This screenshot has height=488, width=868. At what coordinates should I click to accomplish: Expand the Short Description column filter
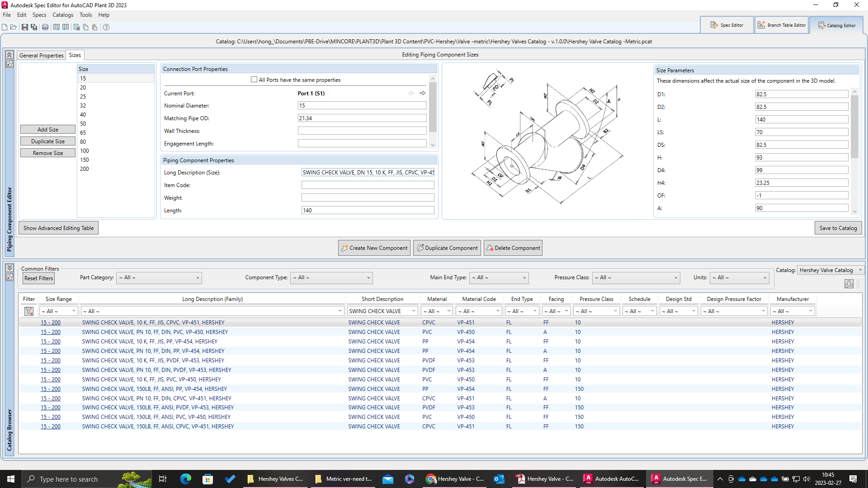413,311
